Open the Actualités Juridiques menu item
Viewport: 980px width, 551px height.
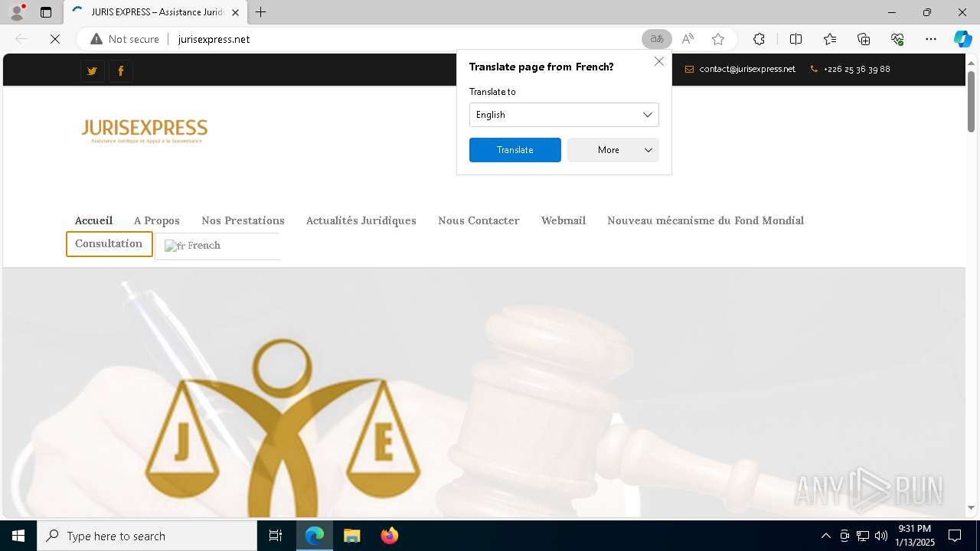click(361, 220)
